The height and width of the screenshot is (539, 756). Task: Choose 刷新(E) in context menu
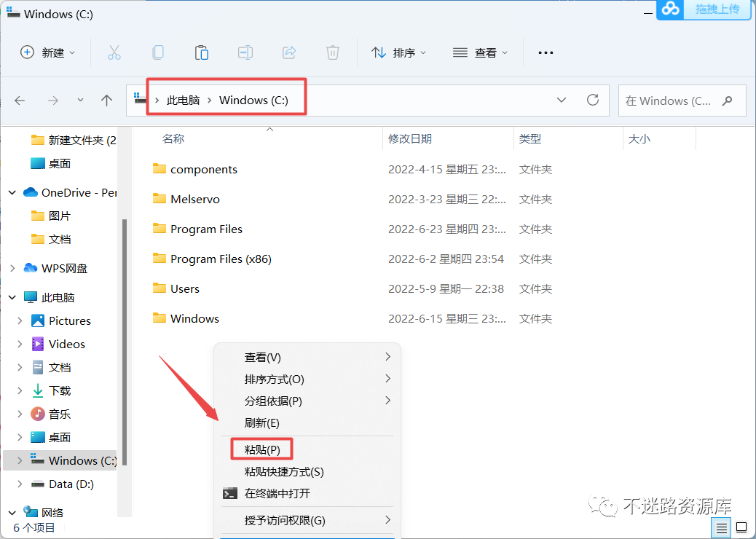[x=307, y=422]
